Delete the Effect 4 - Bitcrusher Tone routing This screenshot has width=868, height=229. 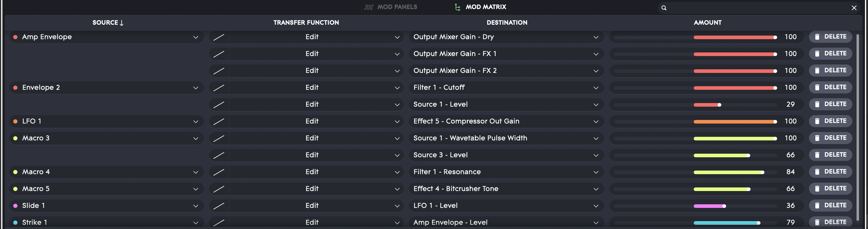coord(830,189)
